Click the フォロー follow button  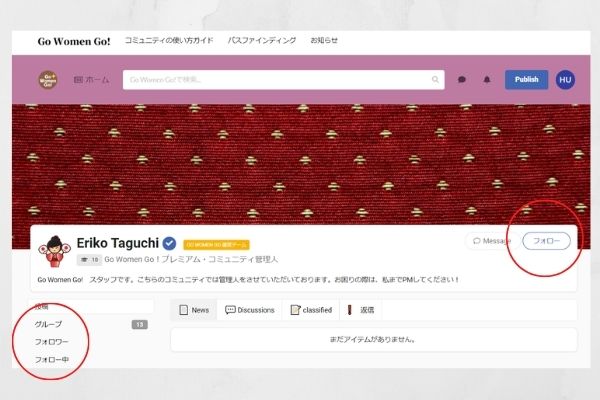pos(546,241)
